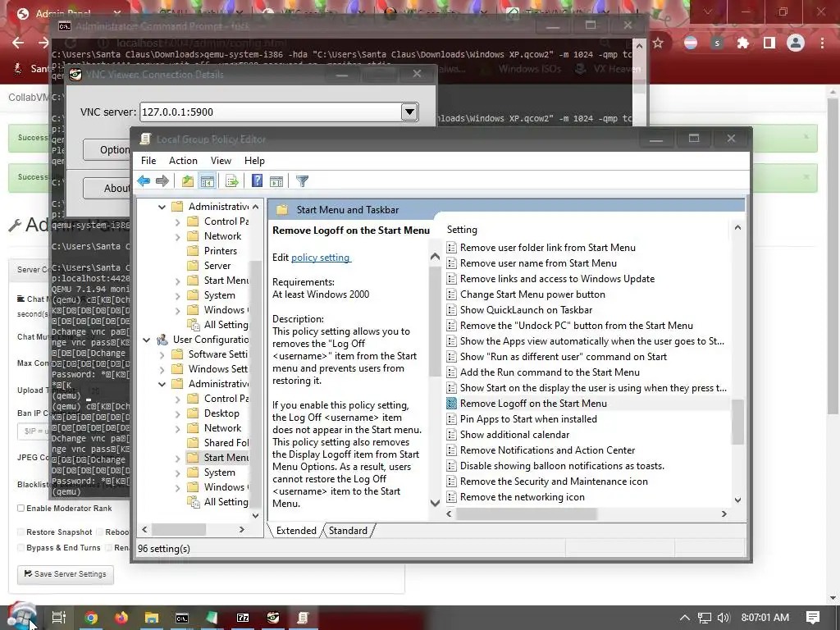Switch to the Extended tab
This screenshot has height=630, width=840.
[x=295, y=531]
